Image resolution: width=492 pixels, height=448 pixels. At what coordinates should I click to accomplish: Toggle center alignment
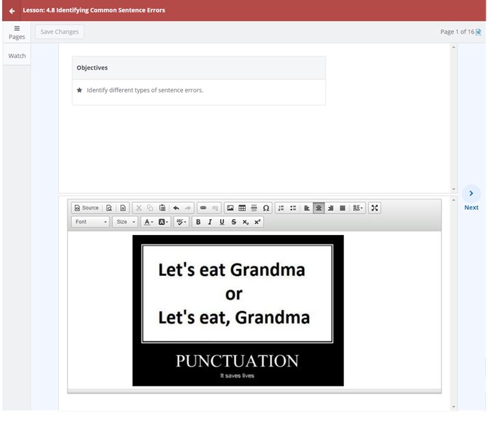pyautogui.click(x=319, y=208)
